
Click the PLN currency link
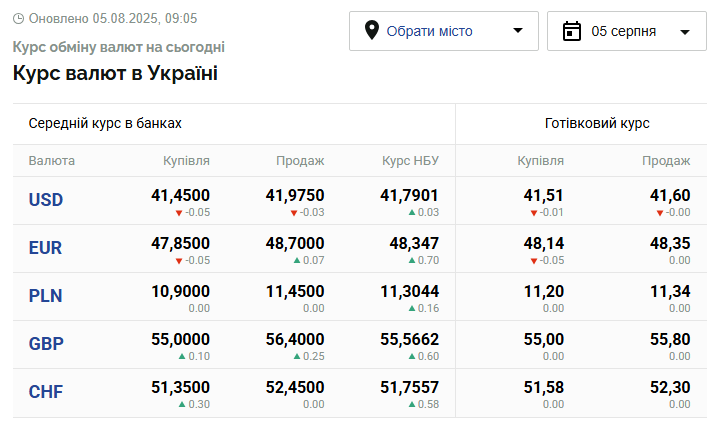[x=46, y=296]
